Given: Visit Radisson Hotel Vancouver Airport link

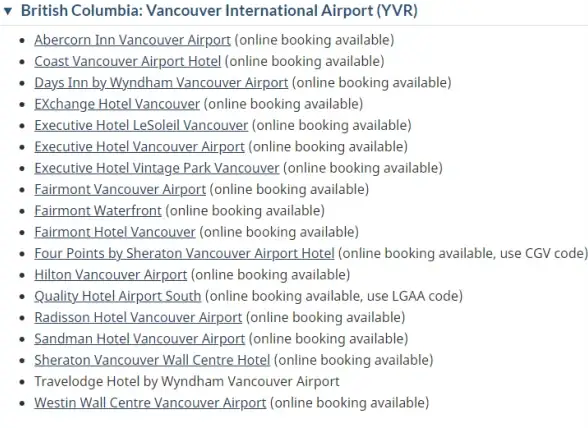Looking at the screenshot, I should 138,317.
